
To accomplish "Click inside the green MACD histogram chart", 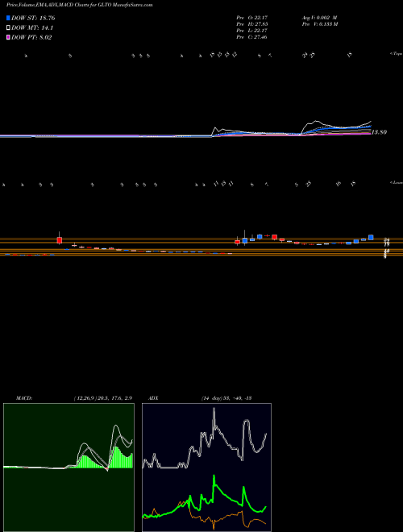I will pyautogui.click(x=69, y=468).
